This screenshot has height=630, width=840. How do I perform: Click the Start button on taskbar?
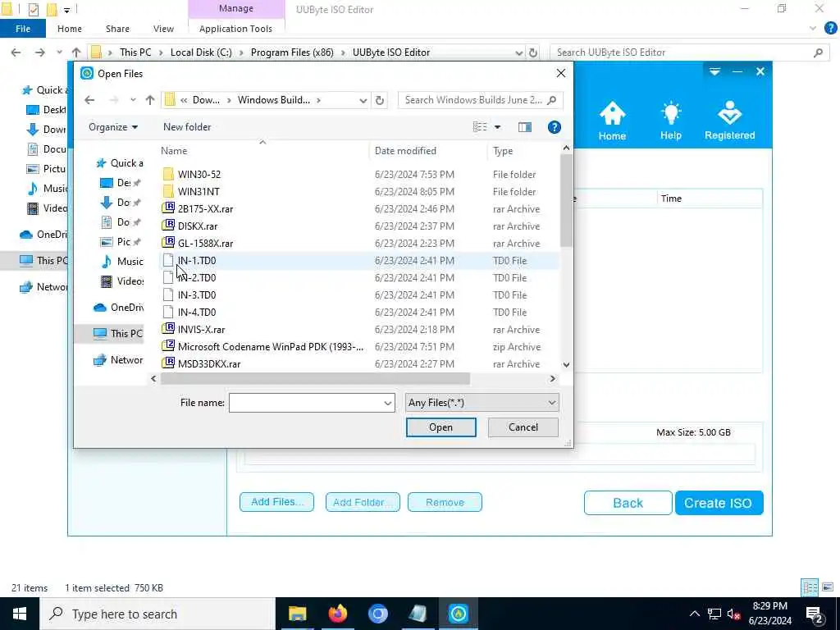(x=20, y=614)
